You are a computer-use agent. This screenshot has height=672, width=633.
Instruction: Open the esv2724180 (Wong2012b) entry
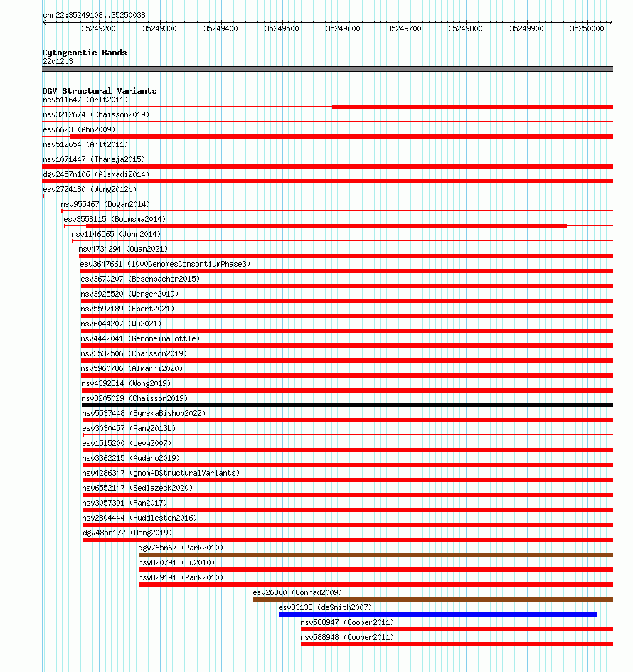[90, 189]
